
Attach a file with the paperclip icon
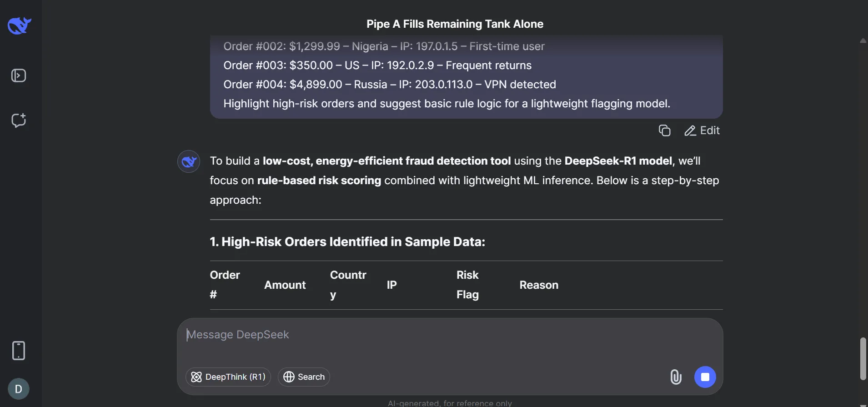click(676, 377)
